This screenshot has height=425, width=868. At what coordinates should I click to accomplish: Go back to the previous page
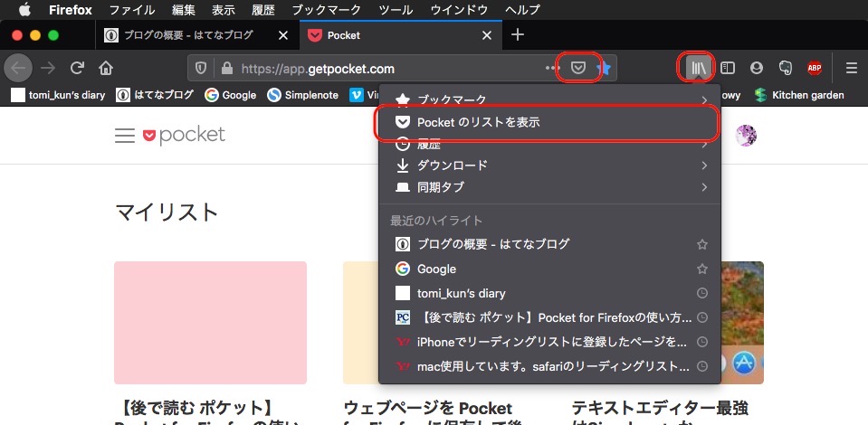pyautogui.click(x=18, y=68)
